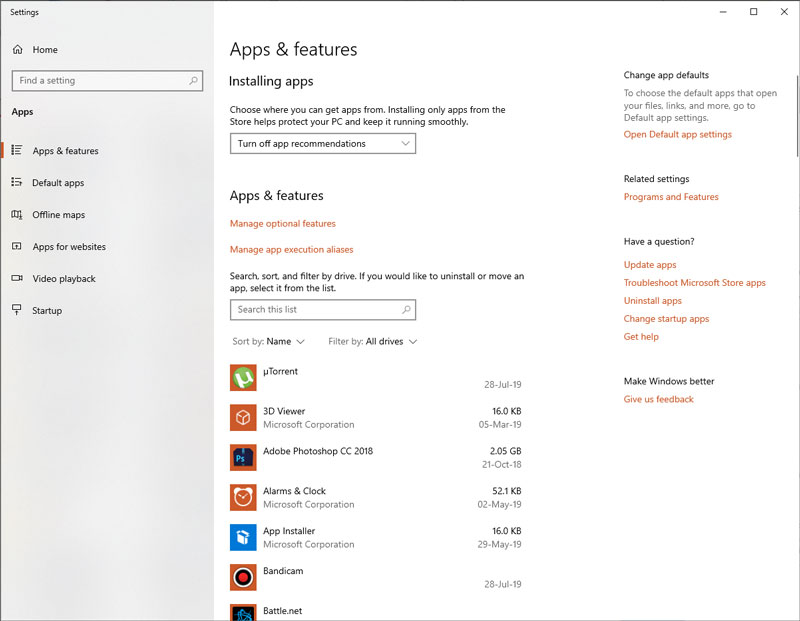Click the 02-May-19 install date
This screenshot has height=621, width=800.
(499, 505)
